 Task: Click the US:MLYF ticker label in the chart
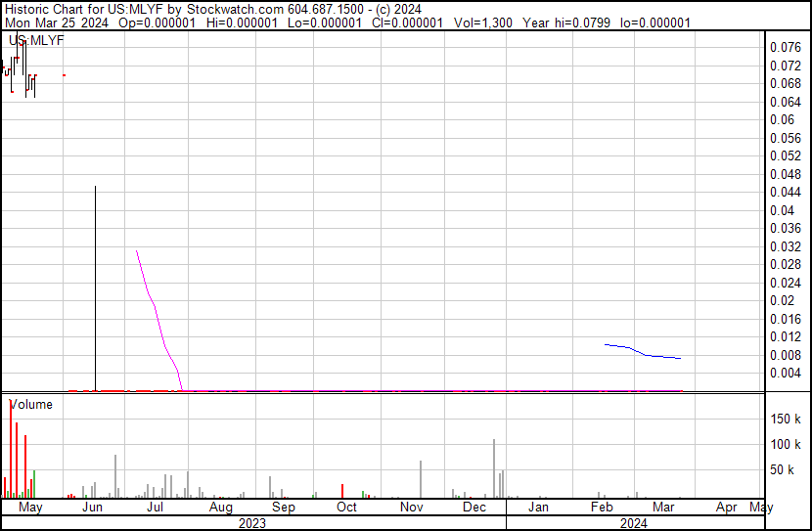[29, 40]
